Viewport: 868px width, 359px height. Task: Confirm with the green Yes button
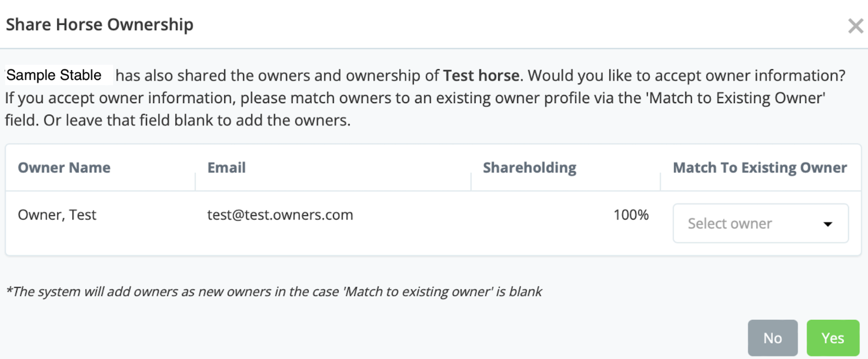click(x=832, y=338)
